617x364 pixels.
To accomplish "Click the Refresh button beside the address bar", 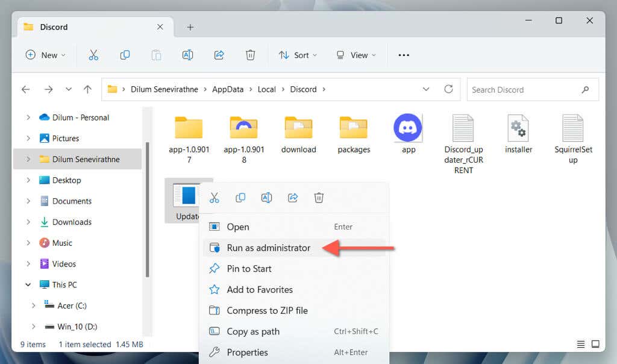I will [x=448, y=89].
